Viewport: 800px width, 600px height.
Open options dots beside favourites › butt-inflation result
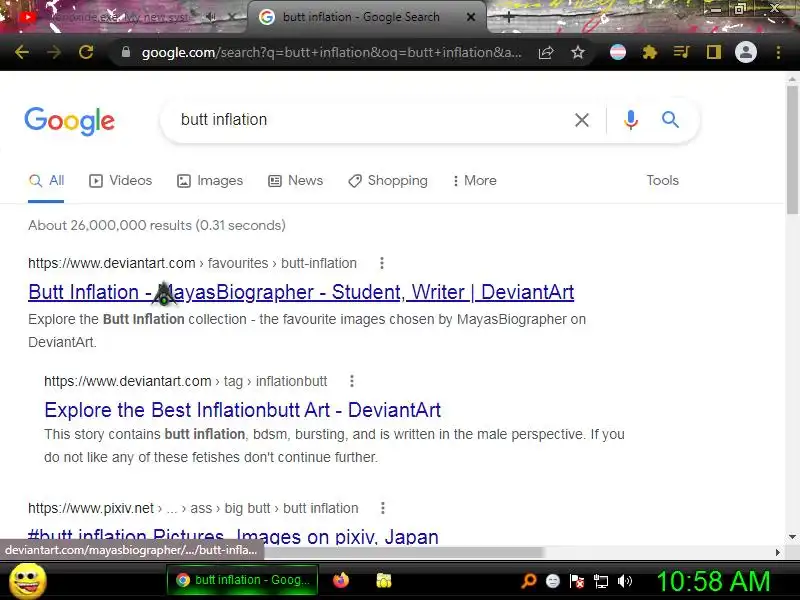(x=382, y=263)
